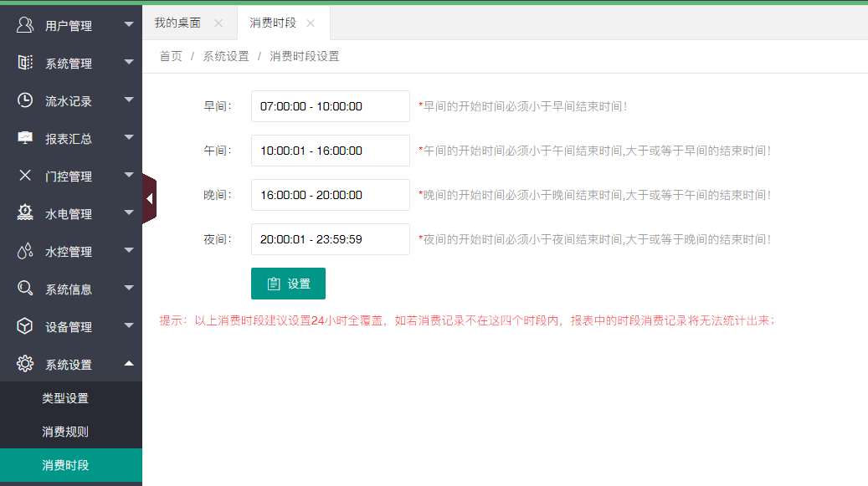Select the 类型设置 submenu item
This screenshot has width=868, height=486.
65,398
